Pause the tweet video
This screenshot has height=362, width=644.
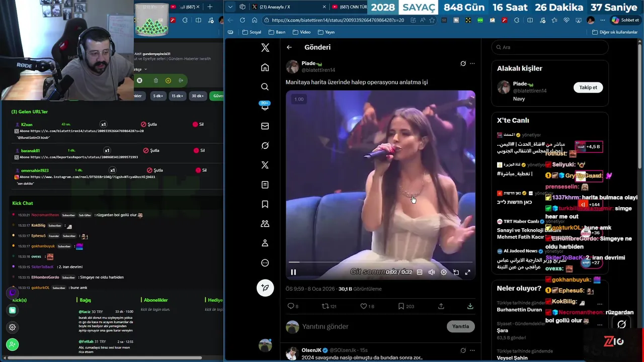click(x=293, y=272)
